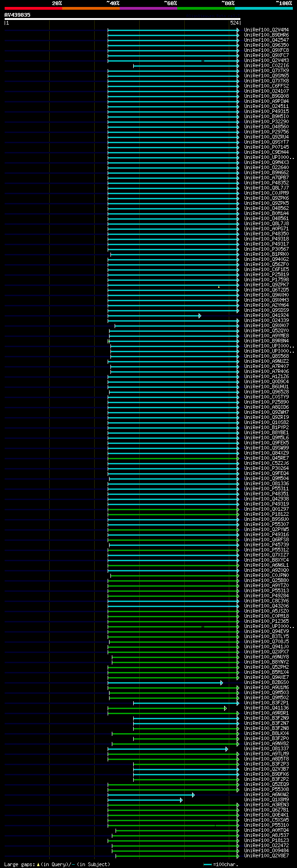Click the UniRef100_P48352 label
Screen dimensions: 297x868
pyautogui.click(x=266, y=183)
